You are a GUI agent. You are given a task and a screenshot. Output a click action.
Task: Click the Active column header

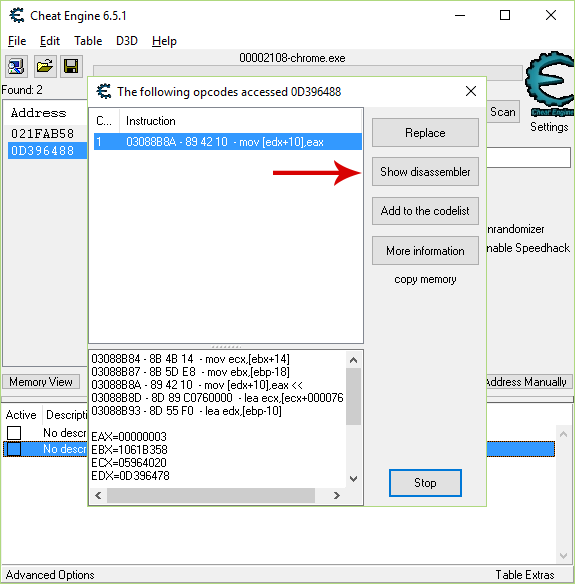[x=21, y=415]
